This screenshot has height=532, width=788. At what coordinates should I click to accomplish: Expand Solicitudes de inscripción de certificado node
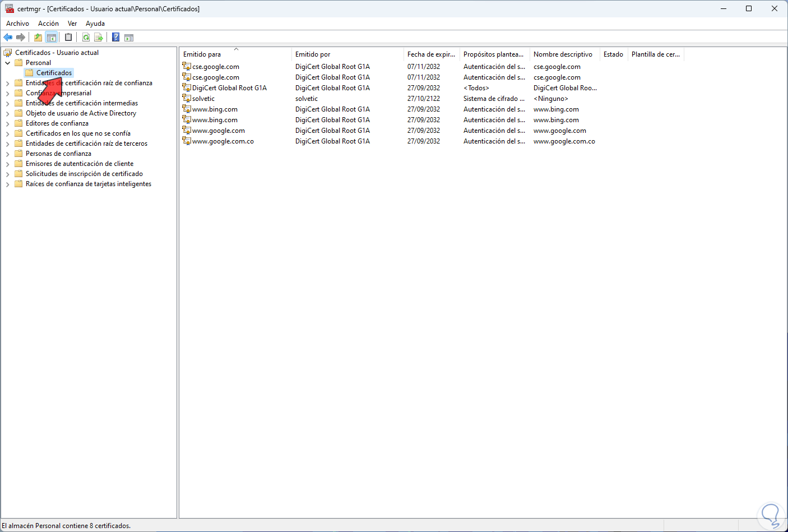[8, 174]
